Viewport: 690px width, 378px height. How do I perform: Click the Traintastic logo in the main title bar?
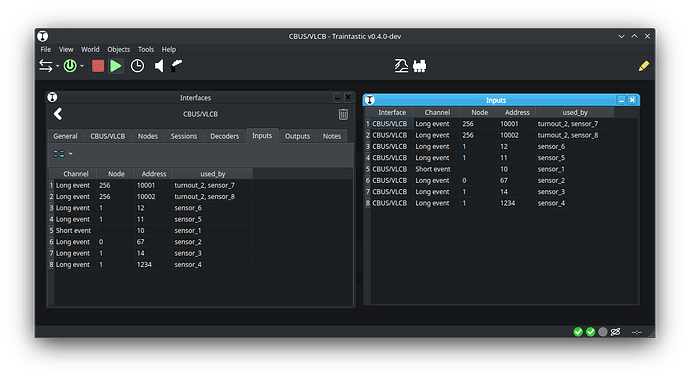43,36
